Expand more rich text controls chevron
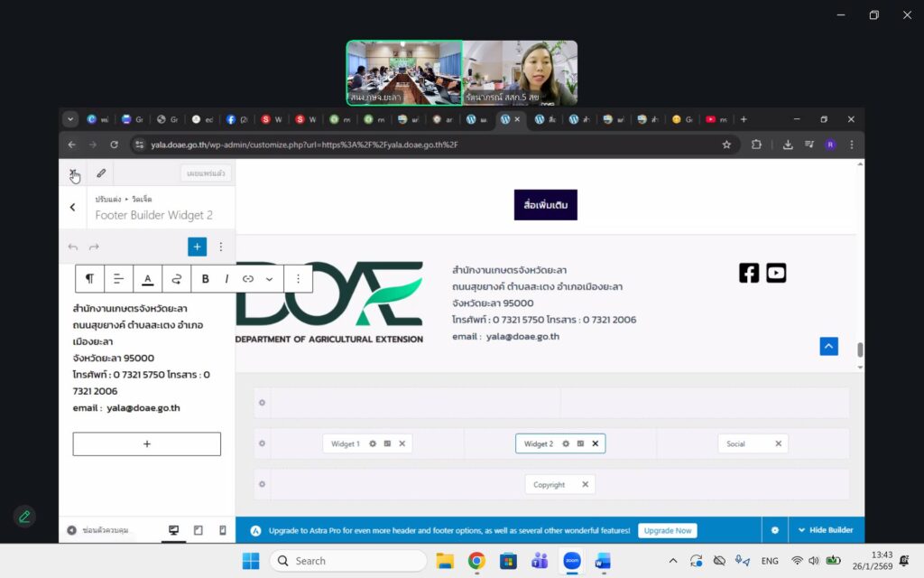 click(x=269, y=279)
